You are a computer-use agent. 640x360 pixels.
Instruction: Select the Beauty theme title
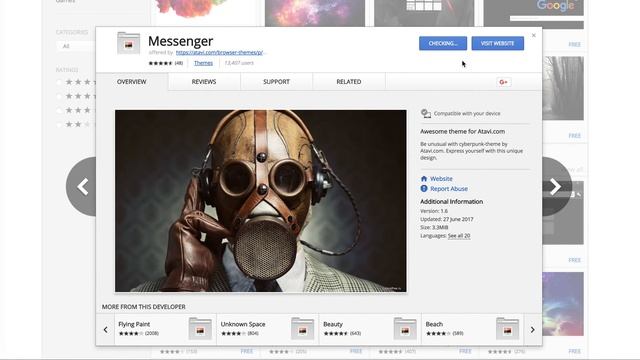click(x=333, y=324)
